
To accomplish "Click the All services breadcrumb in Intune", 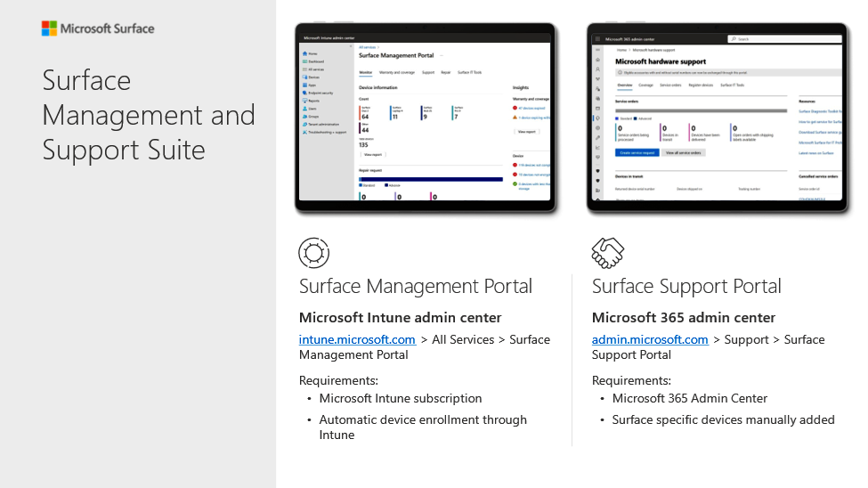I will click(367, 47).
